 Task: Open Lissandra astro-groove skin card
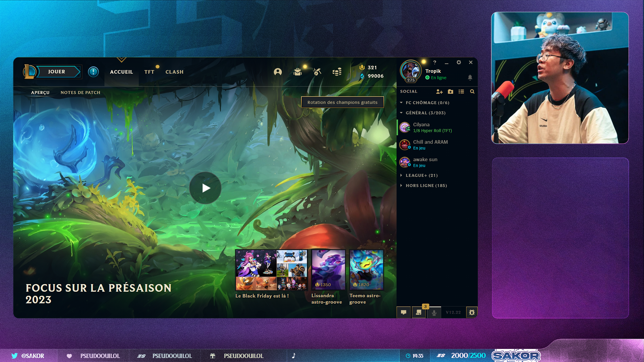click(328, 270)
